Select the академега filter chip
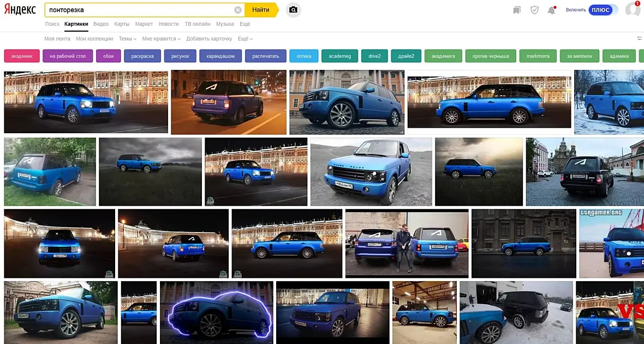This screenshot has width=644, height=344. click(443, 56)
